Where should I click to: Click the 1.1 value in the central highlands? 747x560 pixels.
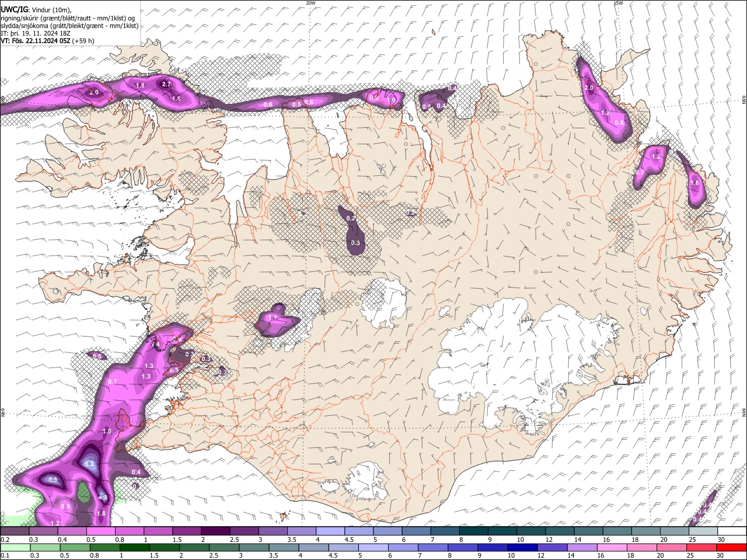point(273,318)
